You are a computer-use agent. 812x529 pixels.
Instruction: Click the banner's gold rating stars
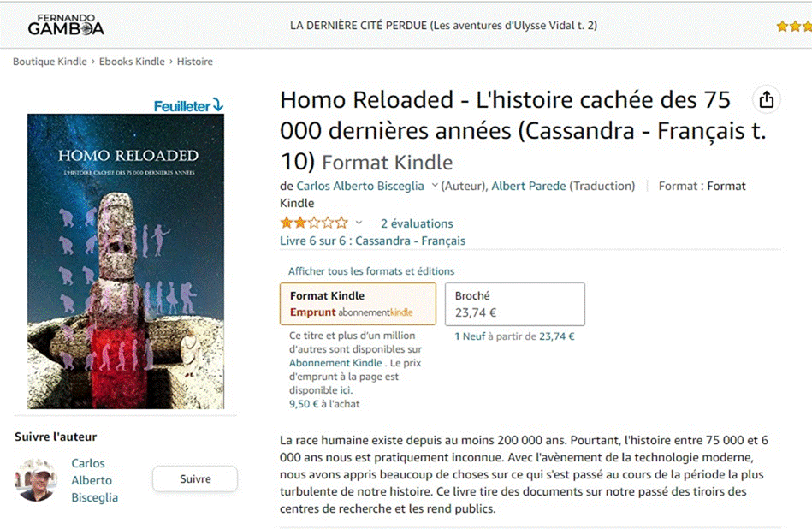tap(794, 26)
